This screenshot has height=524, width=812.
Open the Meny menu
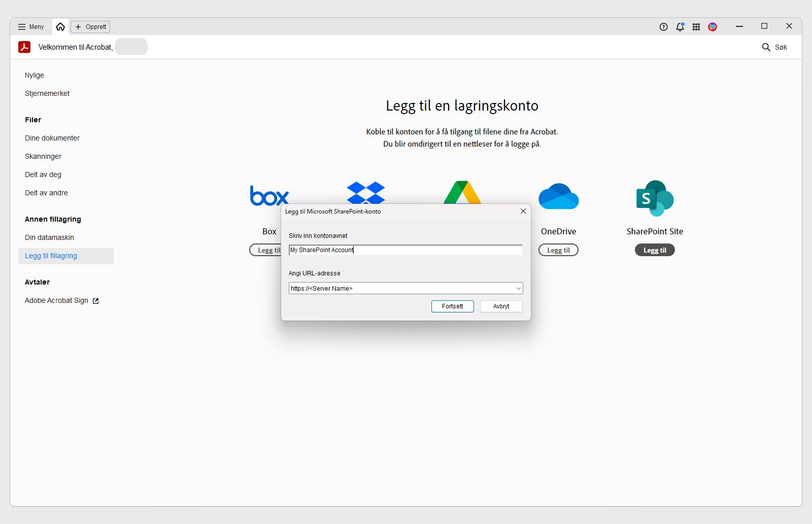point(30,26)
